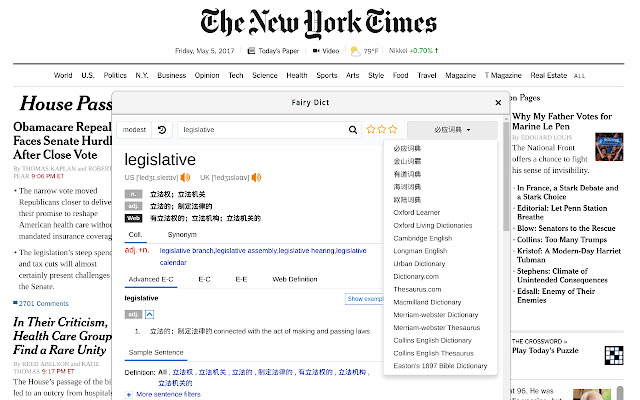The image size is (640, 400).
Task: Choose Oxford Living Dictionaries
Action: pos(433,225)
